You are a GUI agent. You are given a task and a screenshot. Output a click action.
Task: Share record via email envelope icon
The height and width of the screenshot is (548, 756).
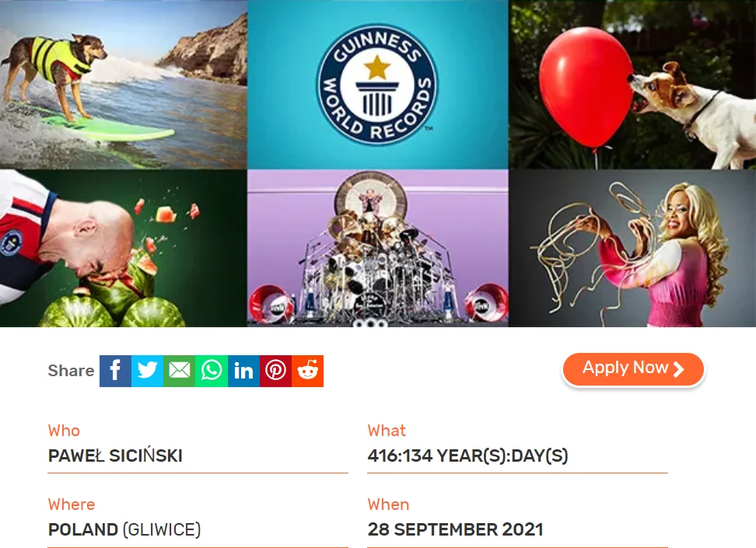click(180, 371)
